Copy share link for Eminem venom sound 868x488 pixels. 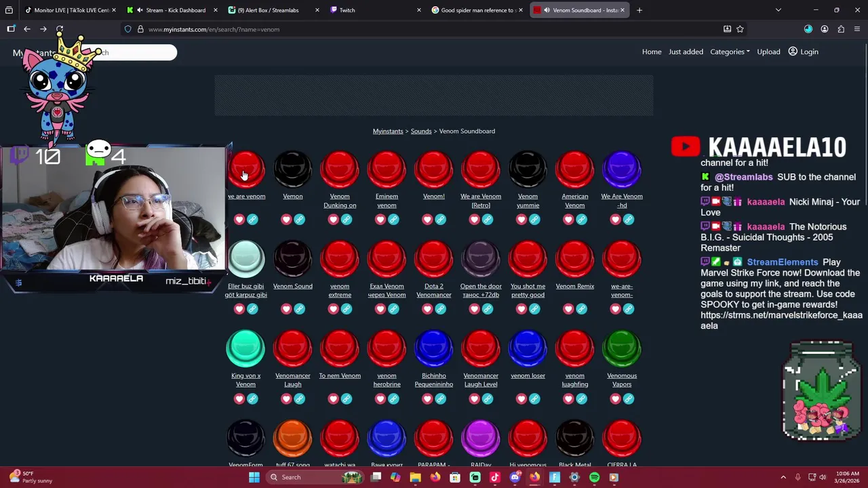click(393, 220)
